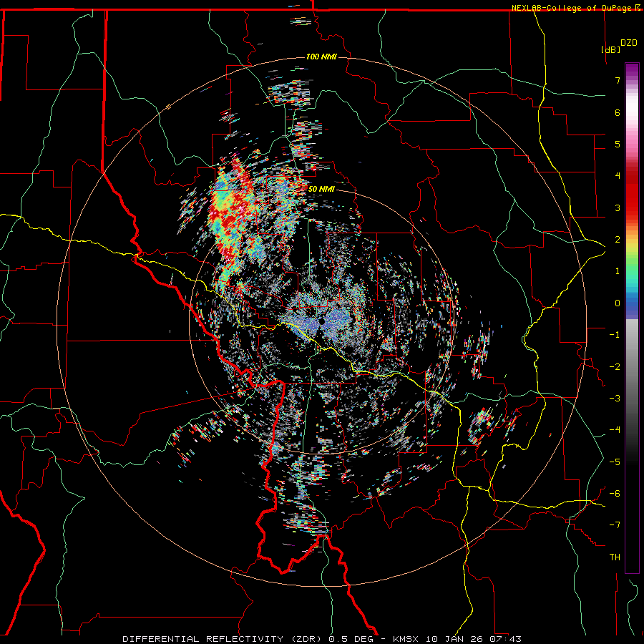Click the 6 value on the color scale
Image resolution: width=644 pixels, height=644 pixels.
[618, 112]
